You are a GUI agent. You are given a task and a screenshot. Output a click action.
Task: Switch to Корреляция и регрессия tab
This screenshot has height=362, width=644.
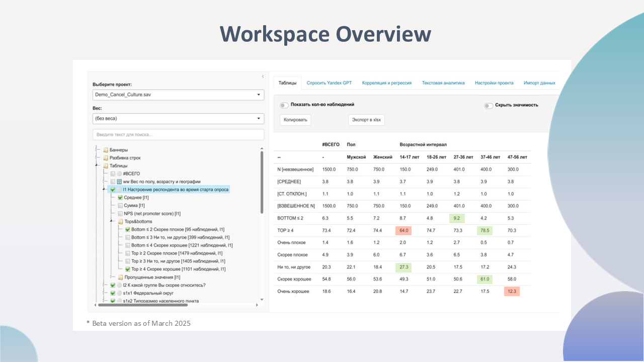point(387,83)
